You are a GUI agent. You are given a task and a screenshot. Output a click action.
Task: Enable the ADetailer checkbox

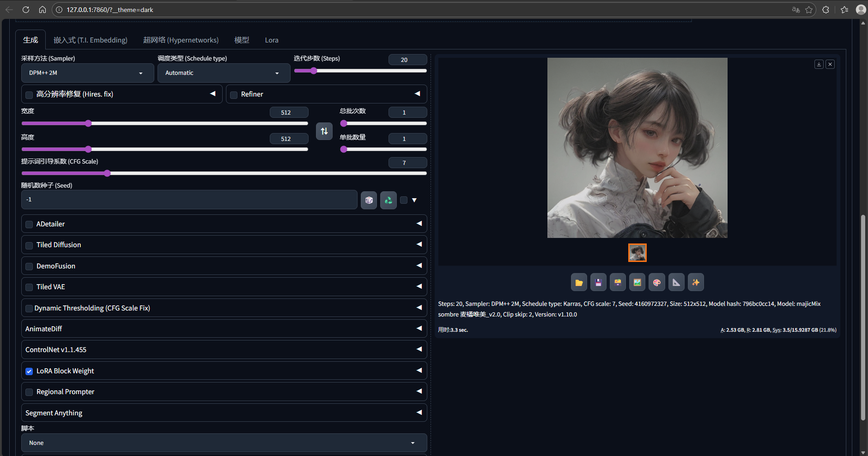click(x=29, y=225)
